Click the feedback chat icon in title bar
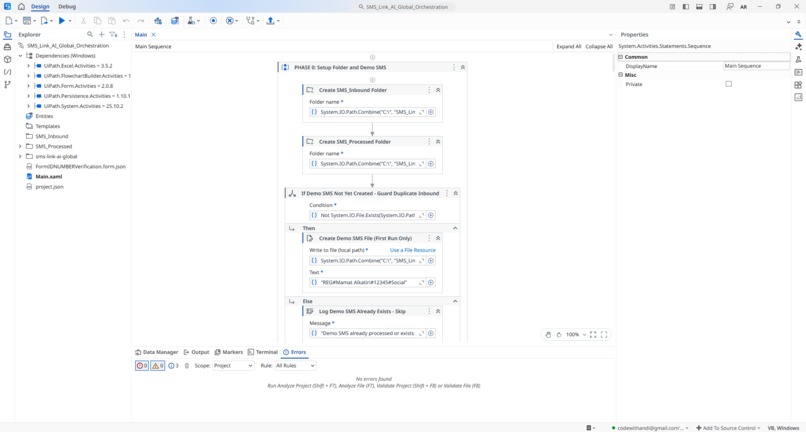This screenshot has height=432, width=806. click(729, 7)
